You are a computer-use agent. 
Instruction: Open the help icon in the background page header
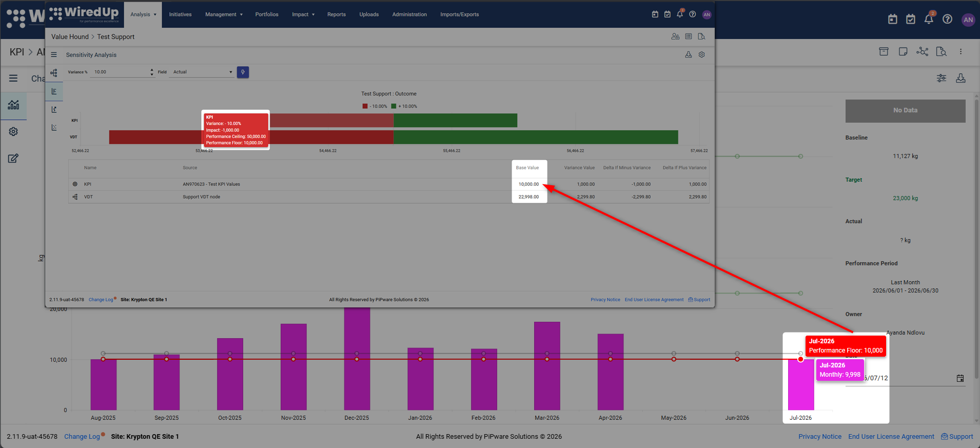click(948, 20)
